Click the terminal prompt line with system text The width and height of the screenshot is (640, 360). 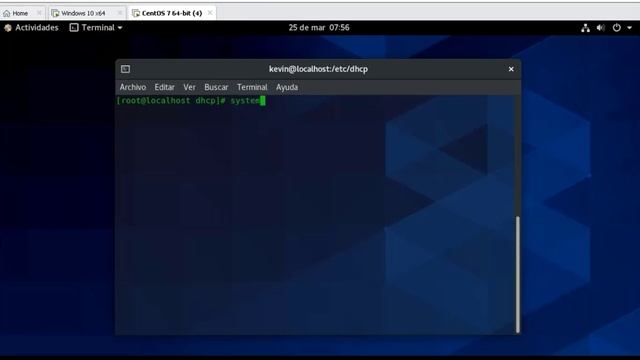pyautogui.click(x=191, y=100)
